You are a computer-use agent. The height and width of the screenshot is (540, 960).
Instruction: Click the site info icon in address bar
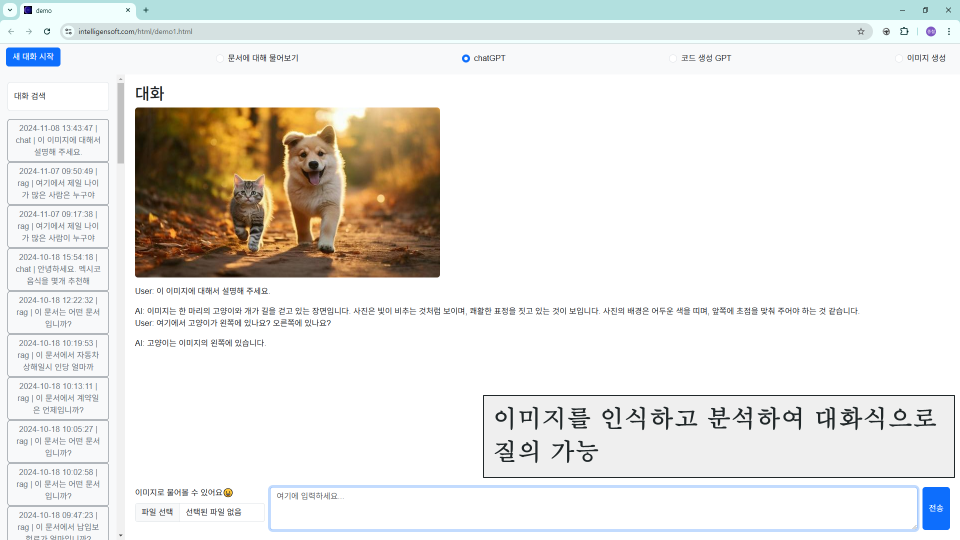(x=69, y=31)
